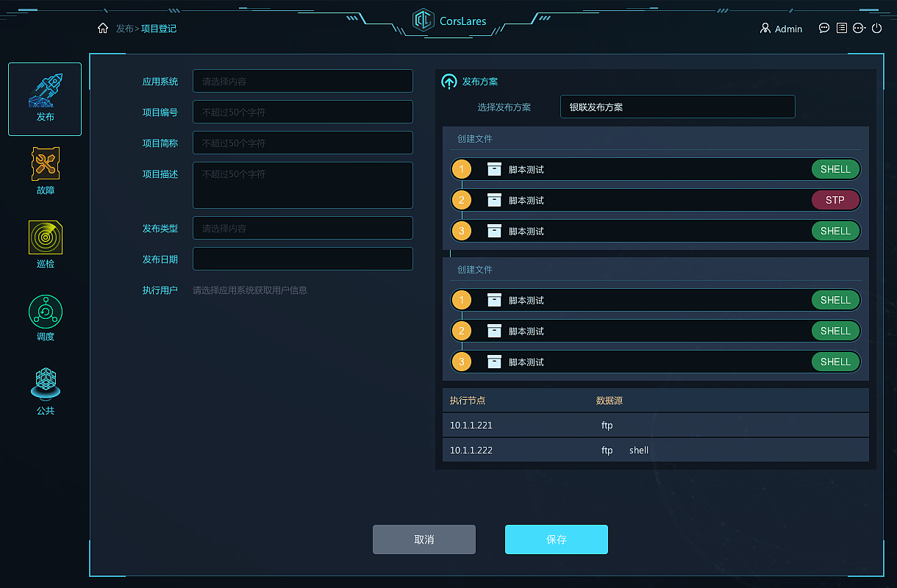Click archive icon of step 3, lower group

coord(494,362)
